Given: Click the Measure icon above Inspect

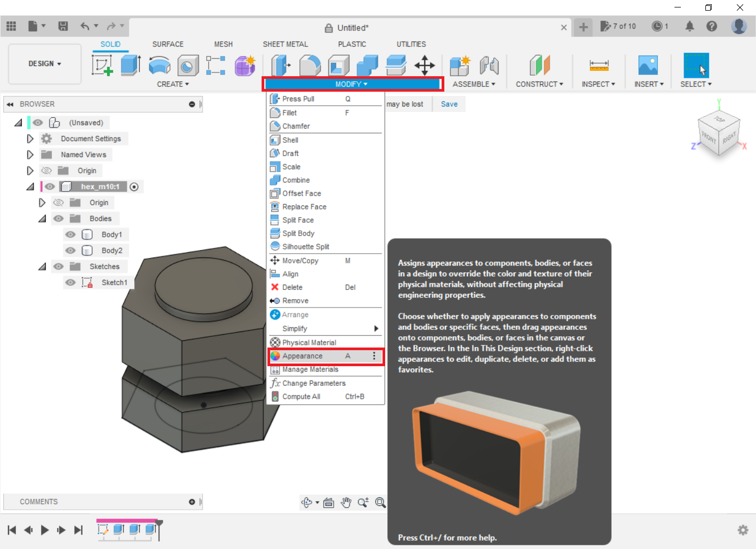Looking at the screenshot, I should tap(599, 66).
